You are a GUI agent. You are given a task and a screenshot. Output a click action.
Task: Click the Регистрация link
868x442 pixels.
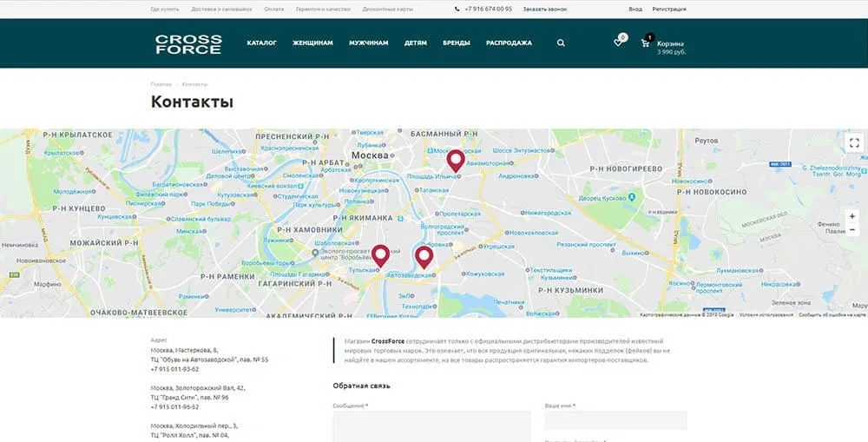click(x=669, y=9)
